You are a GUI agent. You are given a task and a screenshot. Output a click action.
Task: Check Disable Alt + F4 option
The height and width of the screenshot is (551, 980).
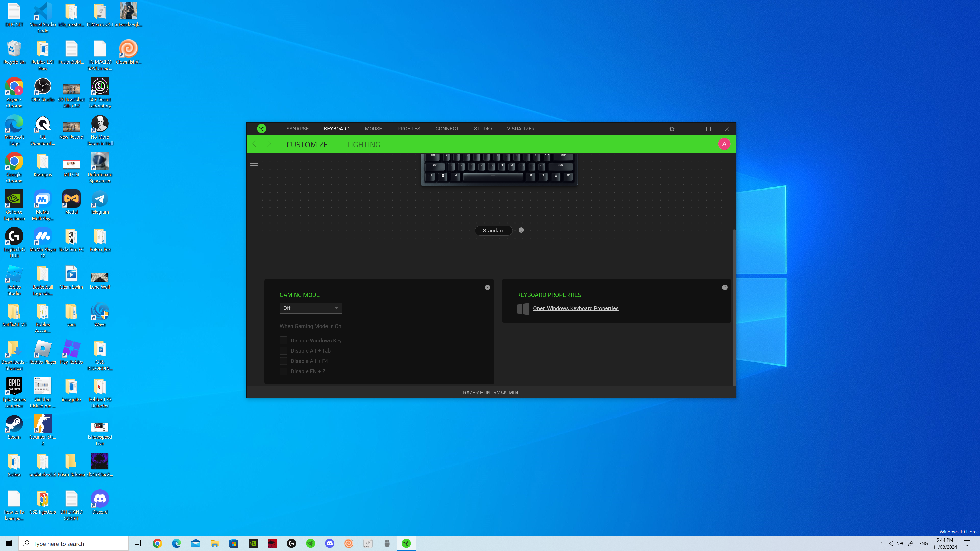[x=284, y=361]
